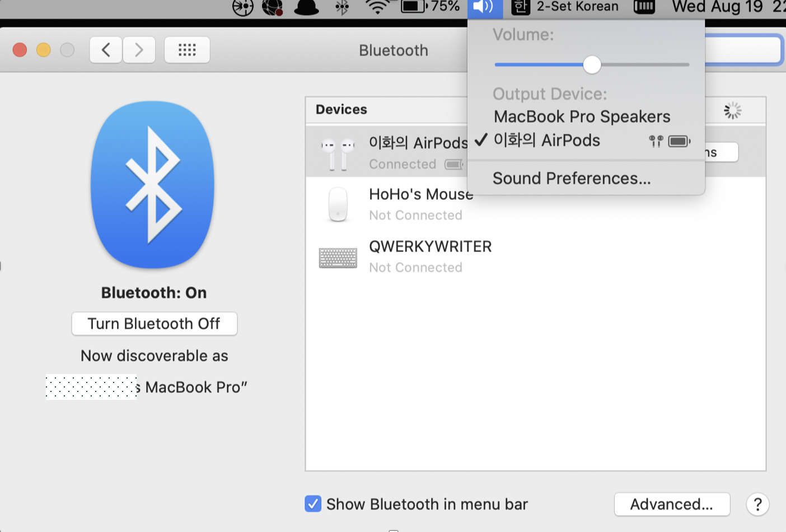
Task: Open the Advanced... settings
Action: [672, 504]
